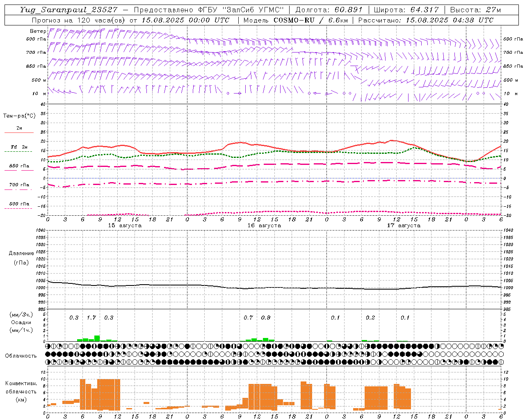Screen dimensions: 525x420
Task: Click the 'Высота: 27м' header value
Action: coord(475,10)
